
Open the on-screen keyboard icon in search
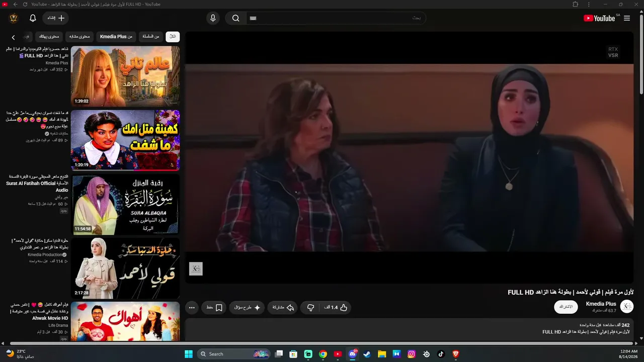[253, 18]
